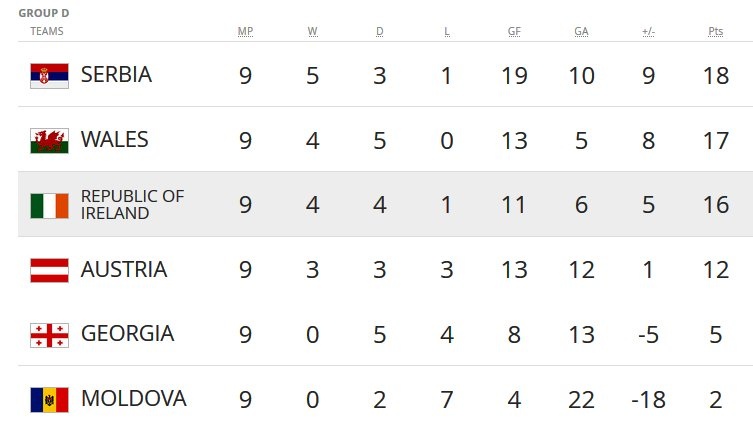Click the Republic of Ireland flag
753x429 pixels.
(49, 205)
